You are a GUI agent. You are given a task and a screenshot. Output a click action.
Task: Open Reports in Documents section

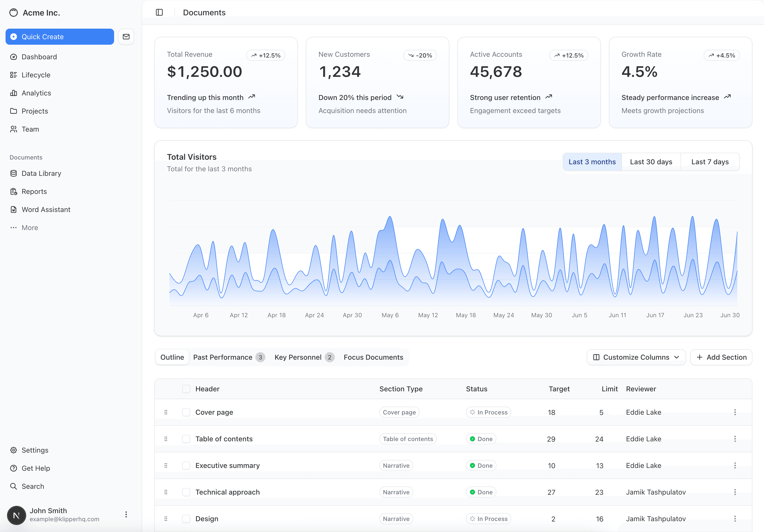[x=34, y=191]
